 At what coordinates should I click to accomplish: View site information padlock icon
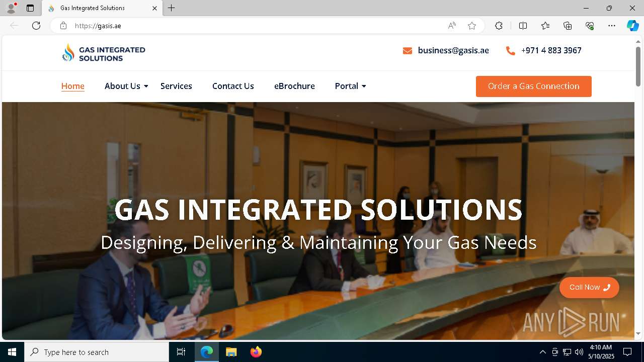[x=63, y=26]
